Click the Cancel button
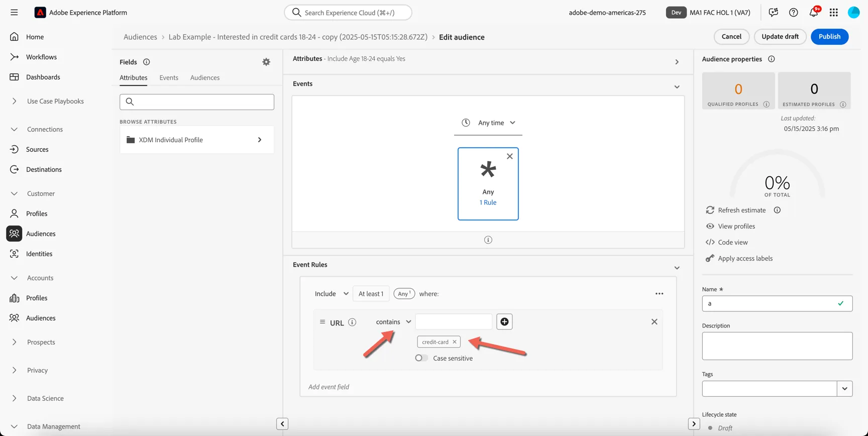 coord(731,37)
